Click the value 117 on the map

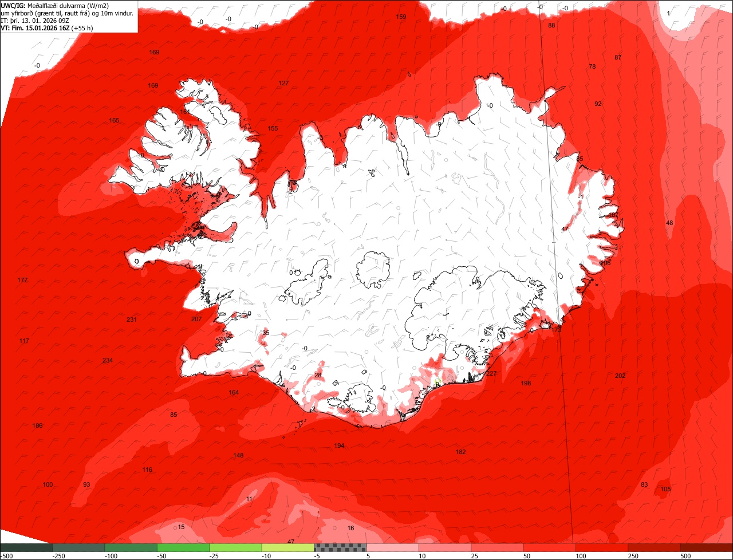pyautogui.click(x=23, y=341)
